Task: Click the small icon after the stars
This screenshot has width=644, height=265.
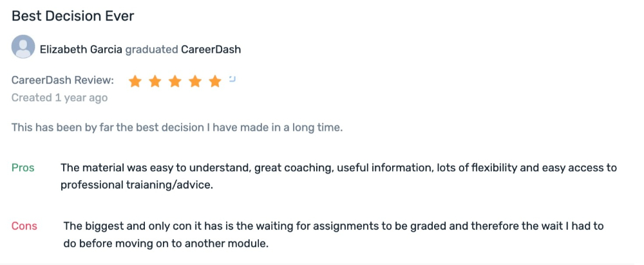Action: (x=232, y=78)
